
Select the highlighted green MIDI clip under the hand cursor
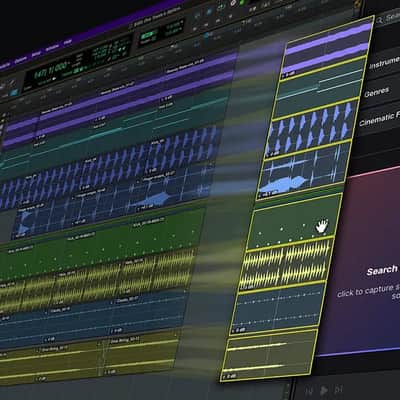coord(295,222)
